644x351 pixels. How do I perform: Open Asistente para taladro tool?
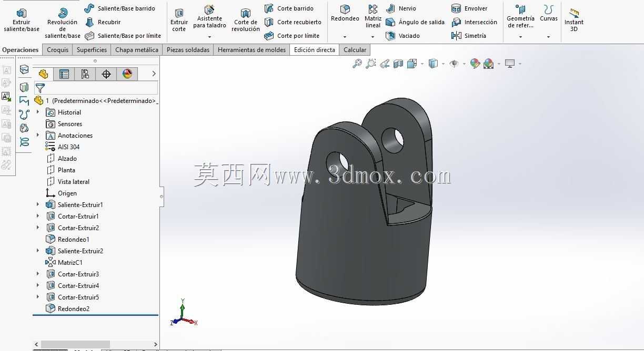[209, 17]
